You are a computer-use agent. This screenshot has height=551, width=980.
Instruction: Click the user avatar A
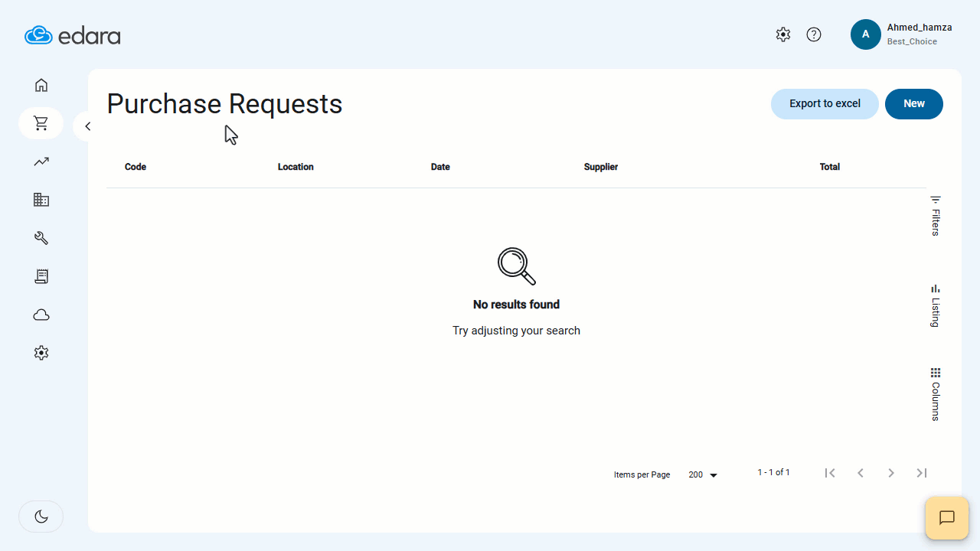[x=866, y=34]
